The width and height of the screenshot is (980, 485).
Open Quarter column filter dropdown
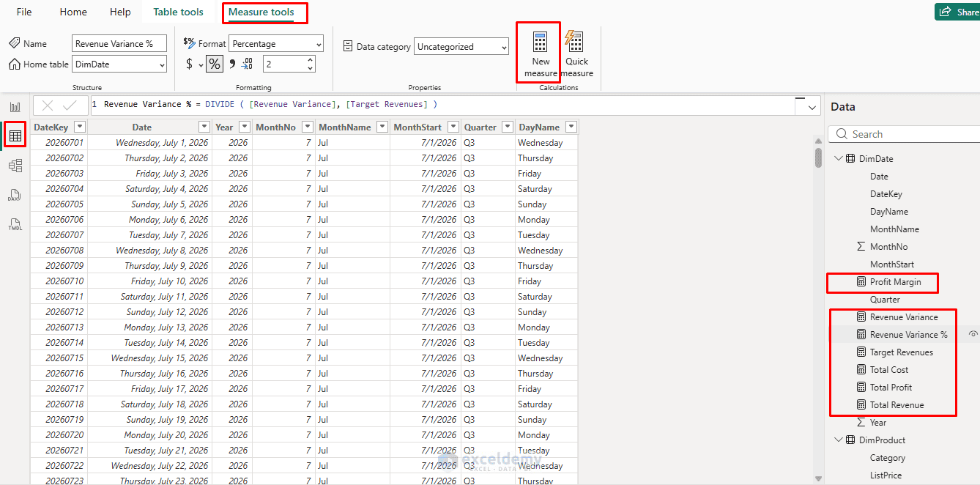pos(507,127)
